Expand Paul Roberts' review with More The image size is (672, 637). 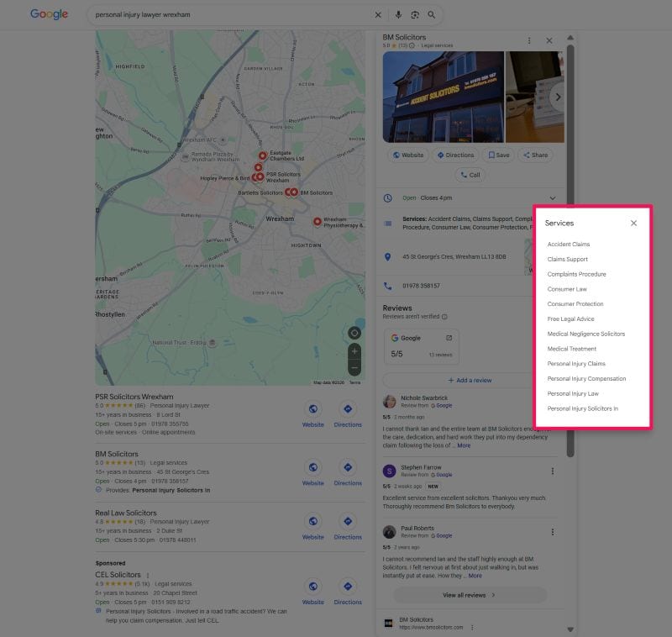coord(475,576)
